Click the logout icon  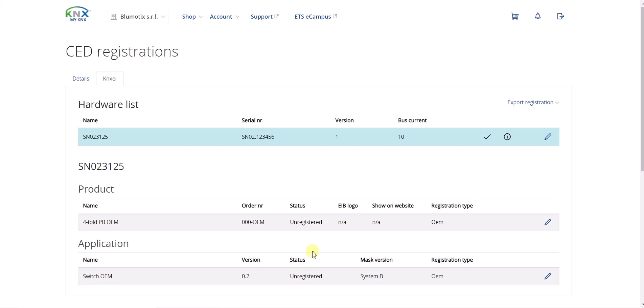(x=560, y=16)
